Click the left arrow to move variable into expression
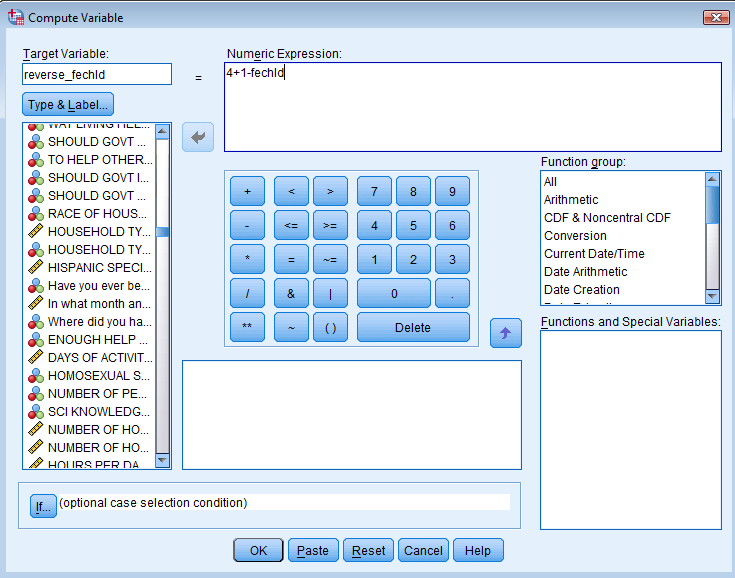Image resolution: width=735 pixels, height=578 pixels. click(197, 139)
